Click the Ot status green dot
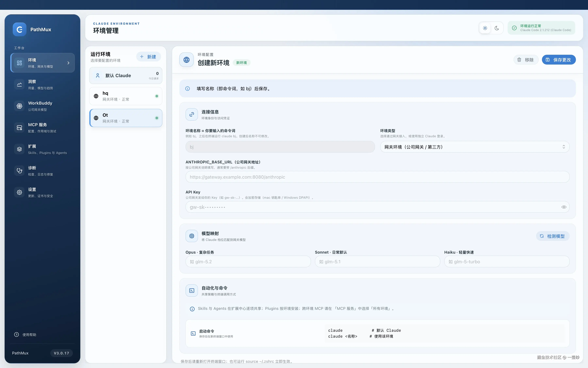 tap(157, 118)
